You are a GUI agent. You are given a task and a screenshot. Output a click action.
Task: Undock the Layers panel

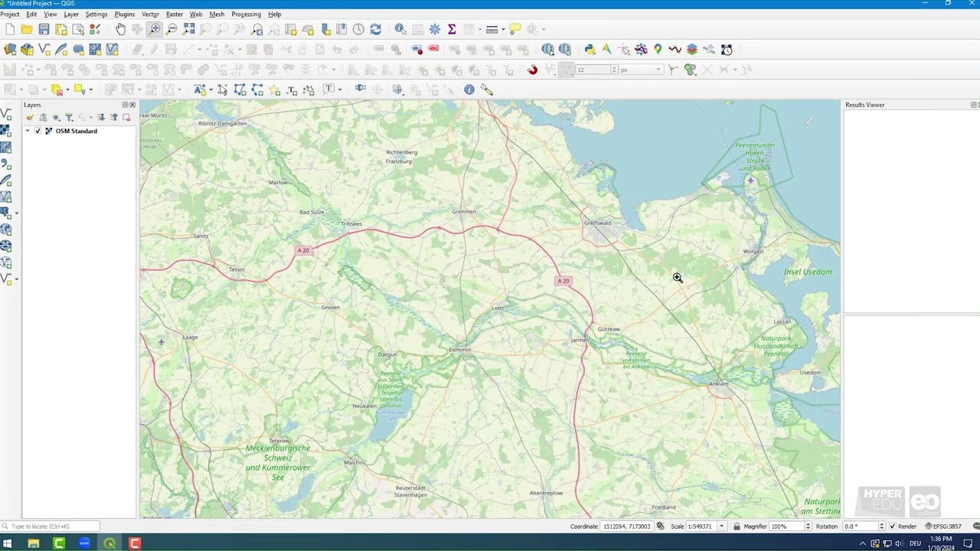point(125,105)
